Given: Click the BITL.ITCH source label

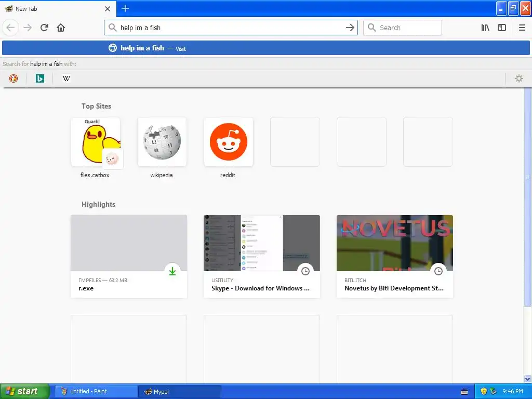Looking at the screenshot, I should coord(355,280).
